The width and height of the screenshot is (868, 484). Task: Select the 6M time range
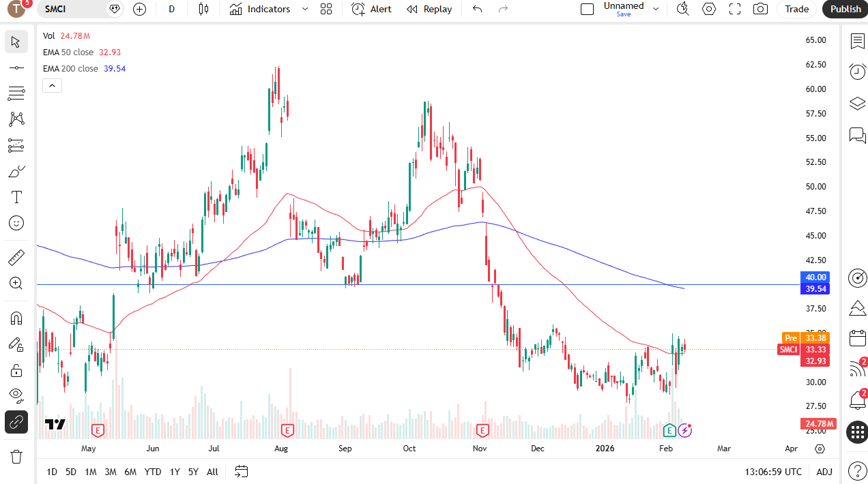(x=130, y=472)
